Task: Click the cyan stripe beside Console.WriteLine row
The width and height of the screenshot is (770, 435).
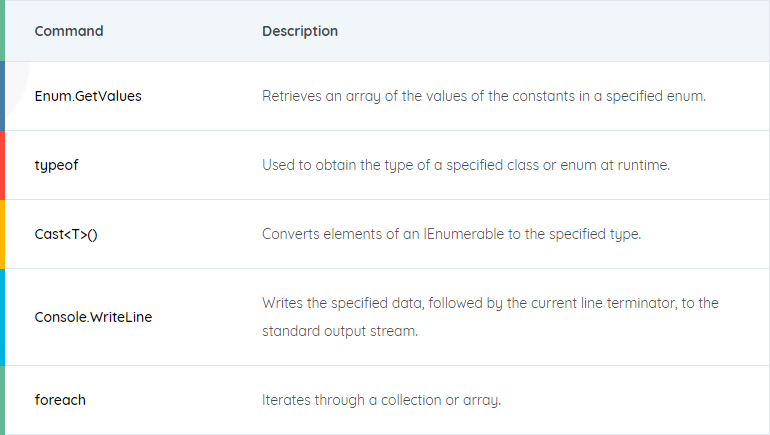Action: click(x=2, y=317)
